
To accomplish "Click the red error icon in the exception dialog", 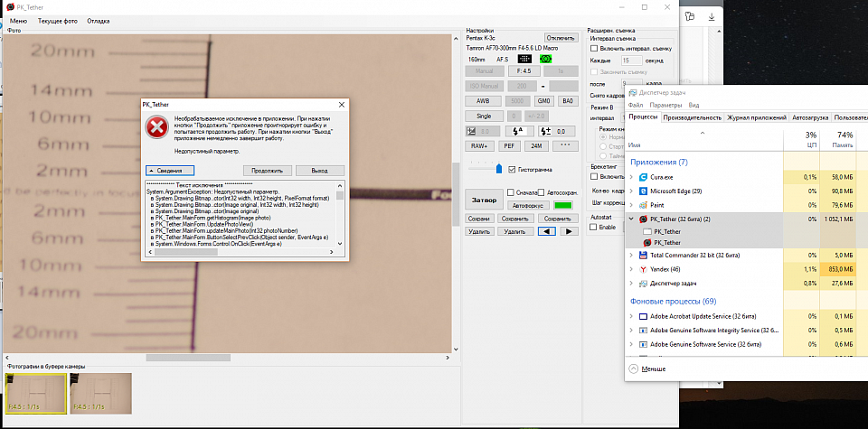I will pos(156,128).
